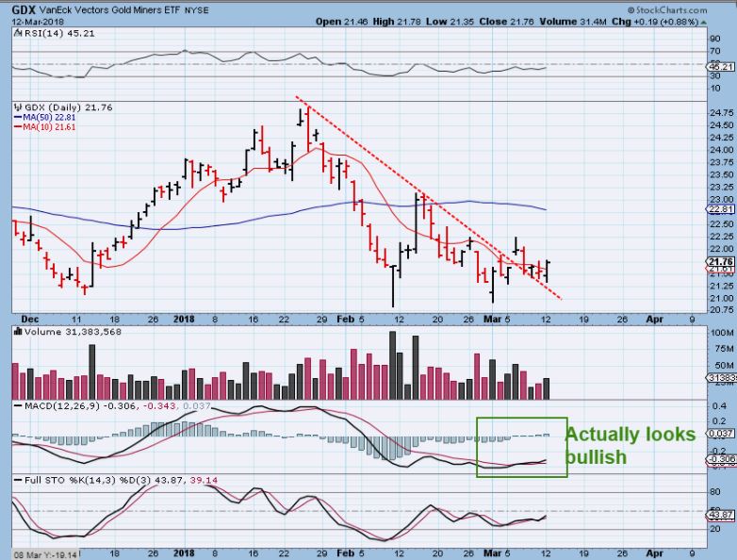
Task: Click the 2018 label on price time axis
Action: [x=184, y=319]
